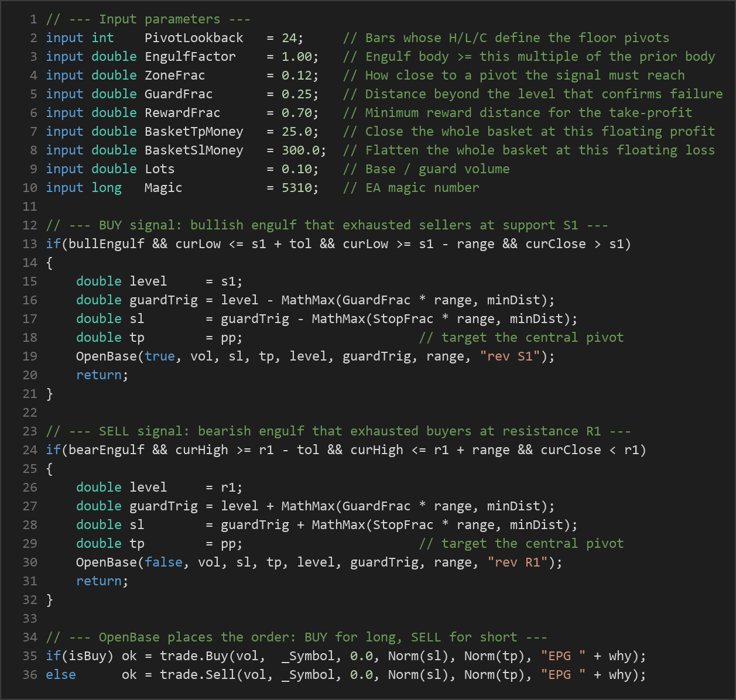Click line number 24 in the gutter
This screenshot has width=736, height=700.
coord(30,449)
